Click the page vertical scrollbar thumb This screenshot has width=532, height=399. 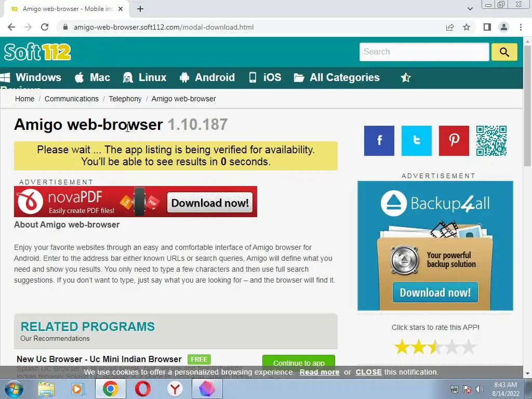(528, 105)
